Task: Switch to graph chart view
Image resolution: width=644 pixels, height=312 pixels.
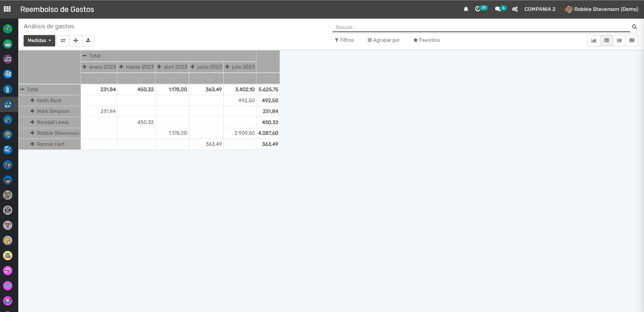Action: [x=594, y=41]
